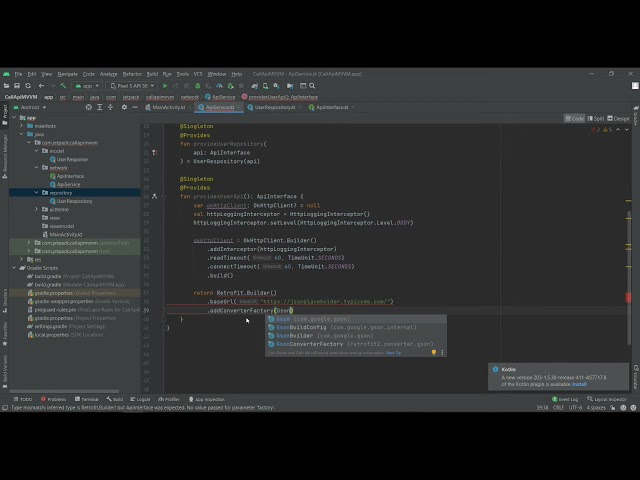640x480 pixels.
Task: Toggle the Build Variants side tab
Action: tap(4, 371)
